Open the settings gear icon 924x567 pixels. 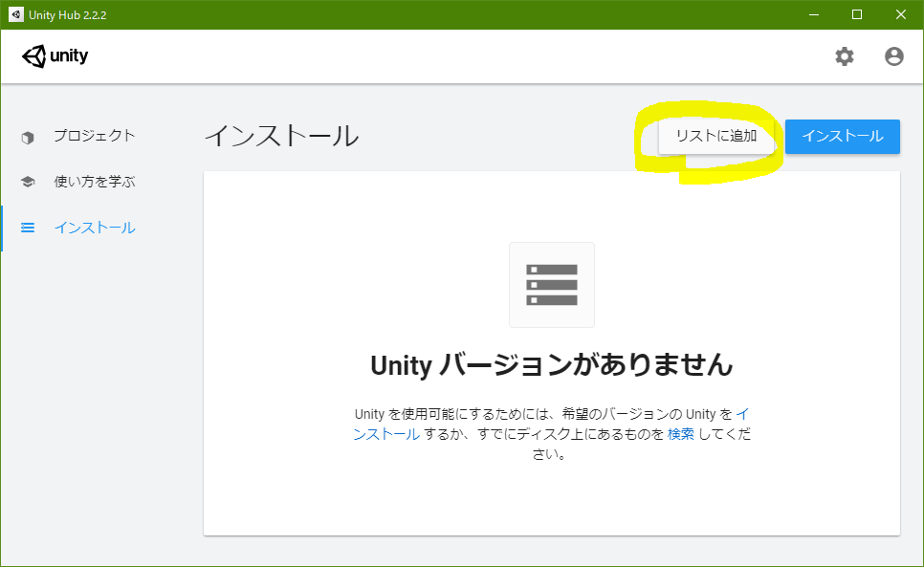click(x=844, y=56)
